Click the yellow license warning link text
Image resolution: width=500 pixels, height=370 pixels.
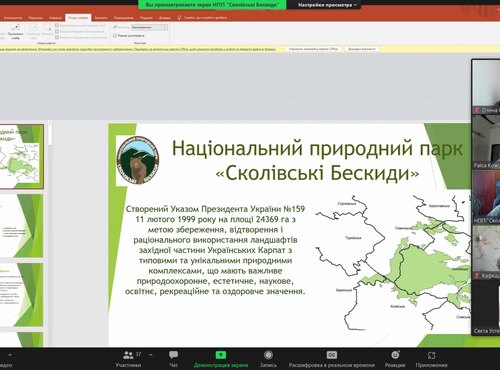coord(138,49)
